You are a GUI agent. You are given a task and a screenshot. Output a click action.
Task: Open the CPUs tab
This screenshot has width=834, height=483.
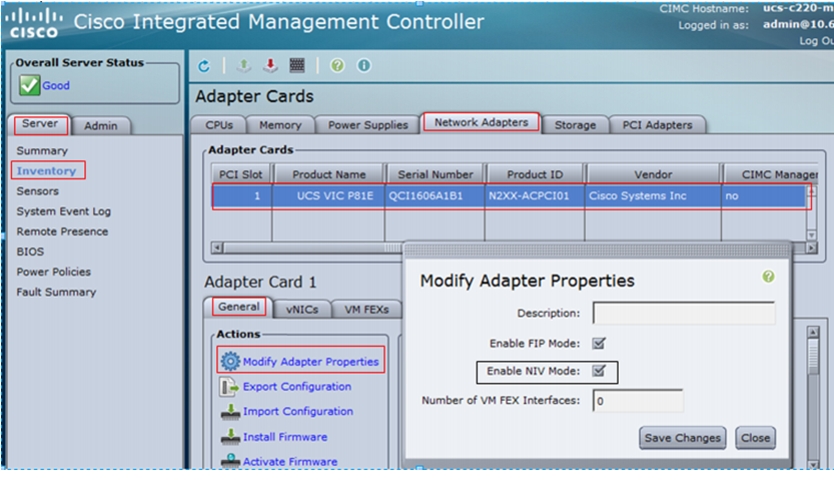[219, 125]
